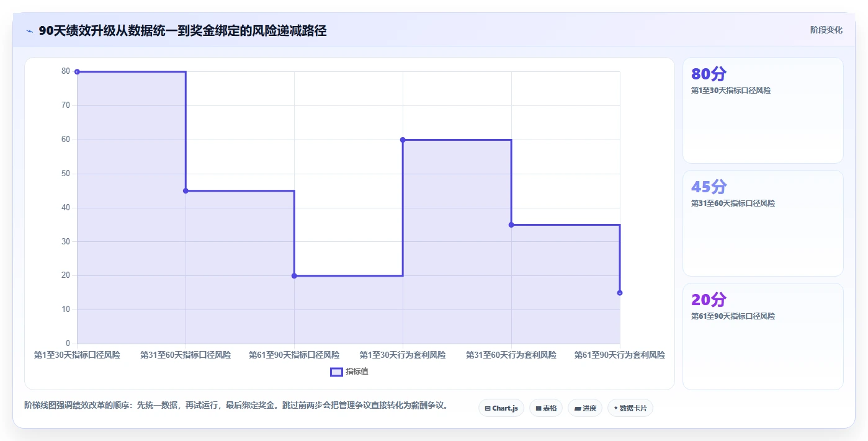Click x-axis label 第61至90天指标口径风险
868x441 pixels.
(294, 355)
